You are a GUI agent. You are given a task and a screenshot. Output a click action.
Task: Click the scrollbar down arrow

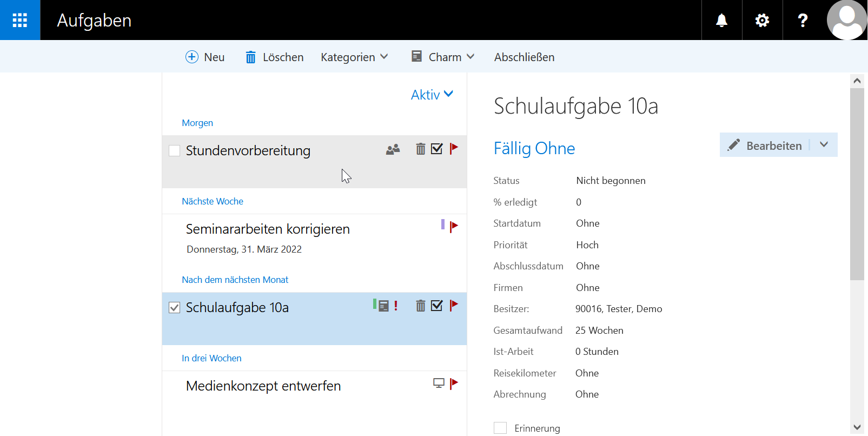(857, 427)
